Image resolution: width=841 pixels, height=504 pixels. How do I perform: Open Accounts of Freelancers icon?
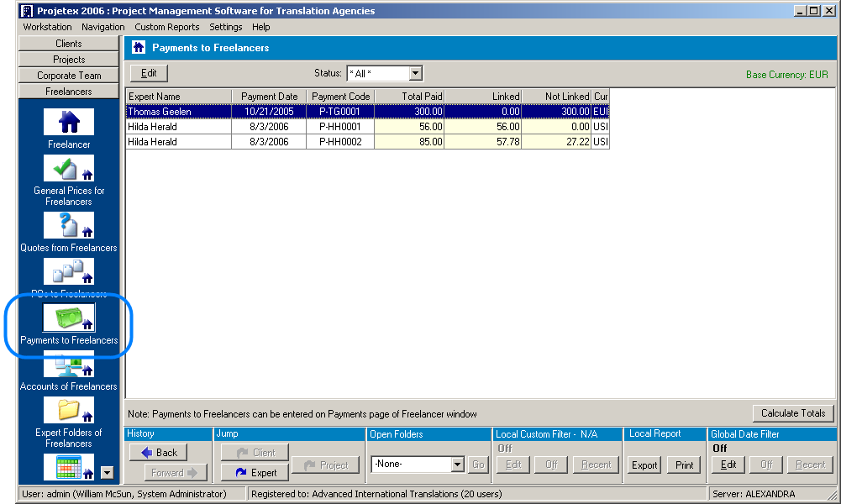69,365
